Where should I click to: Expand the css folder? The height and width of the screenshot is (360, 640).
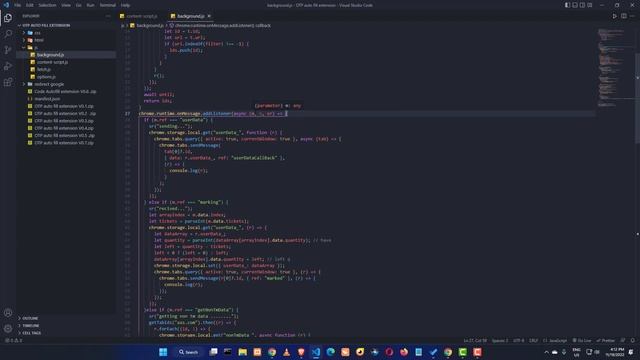point(66,33)
